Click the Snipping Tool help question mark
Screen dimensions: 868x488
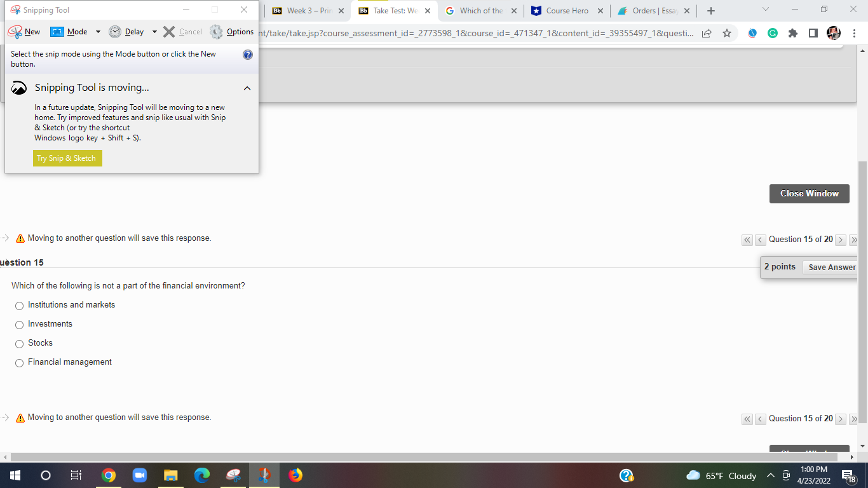tap(247, 54)
